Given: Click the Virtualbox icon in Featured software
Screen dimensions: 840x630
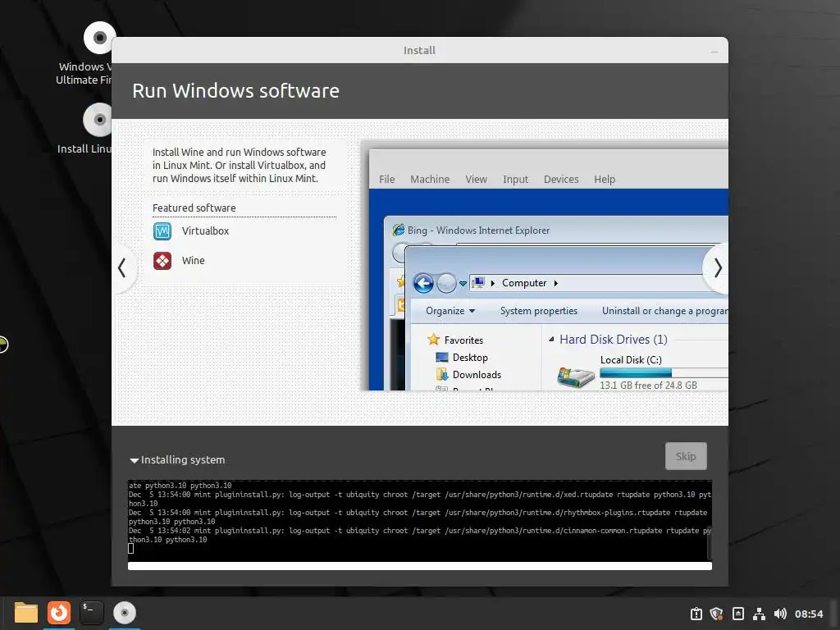Looking at the screenshot, I should (162, 231).
